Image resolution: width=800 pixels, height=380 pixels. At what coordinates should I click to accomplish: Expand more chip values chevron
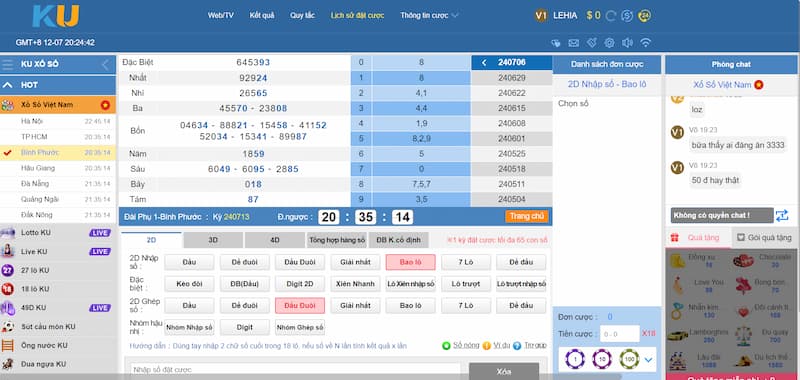pos(648,360)
